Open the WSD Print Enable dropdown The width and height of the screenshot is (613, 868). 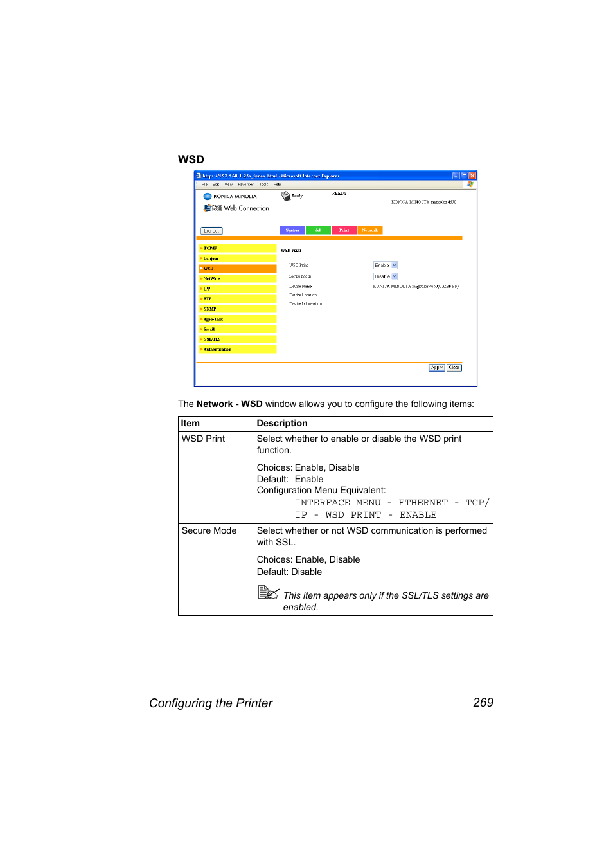pos(386,265)
